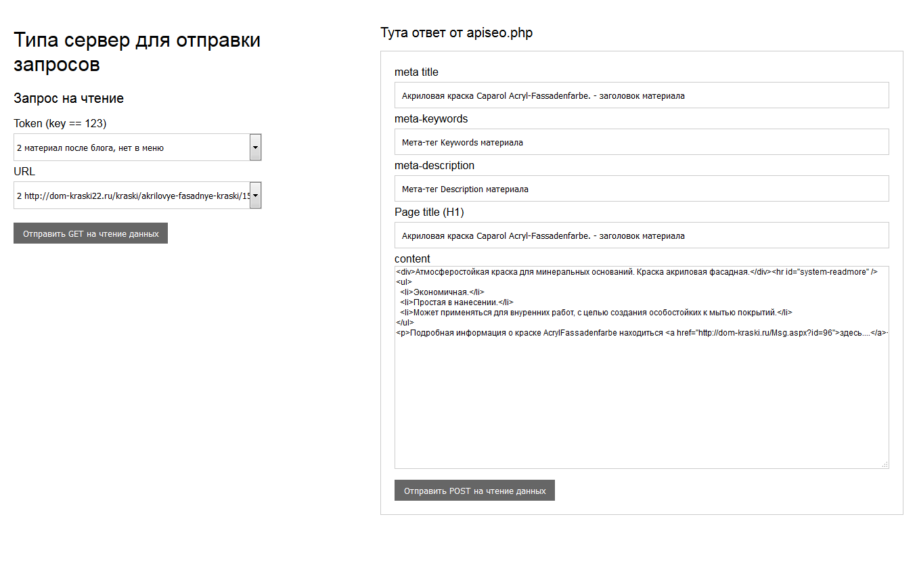Click the 'Запрос на чтение' subheading
The image size is (917, 588).
pyautogui.click(x=68, y=99)
